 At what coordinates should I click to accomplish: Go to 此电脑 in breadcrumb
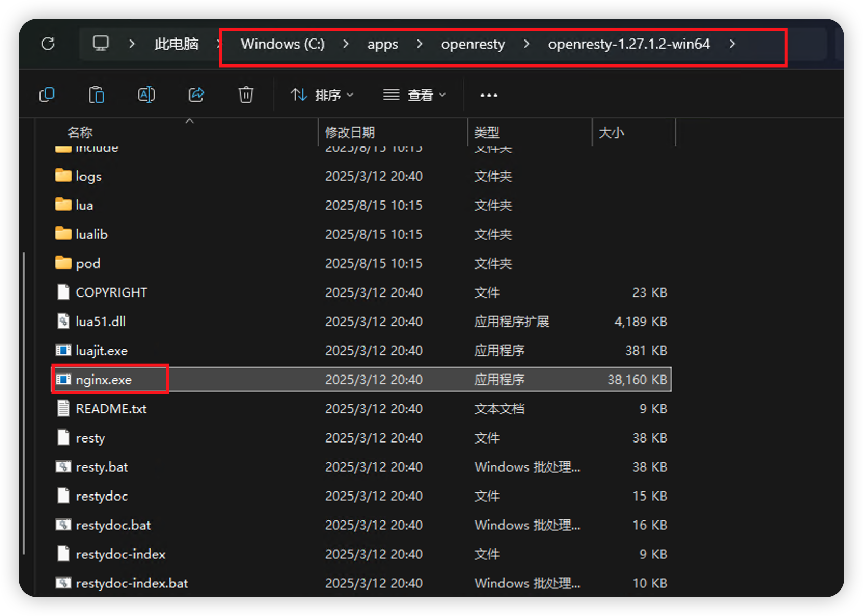click(177, 44)
